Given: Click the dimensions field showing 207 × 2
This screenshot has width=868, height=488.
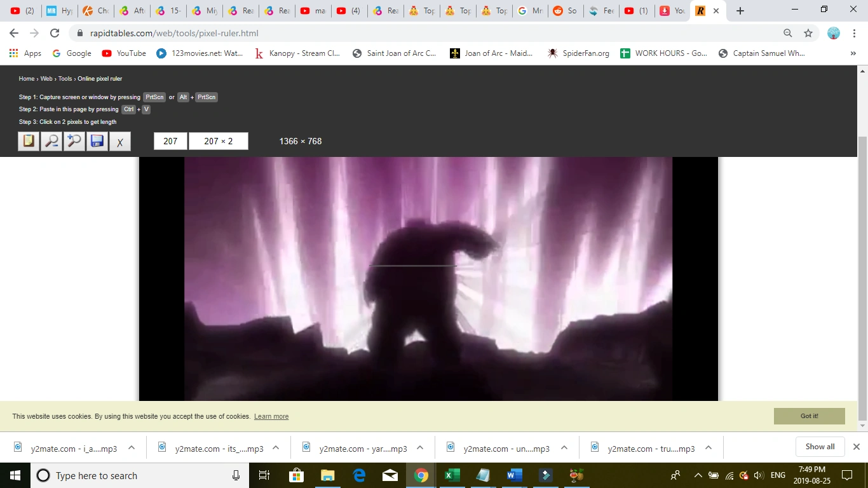Looking at the screenshot, I should point(219,141).
